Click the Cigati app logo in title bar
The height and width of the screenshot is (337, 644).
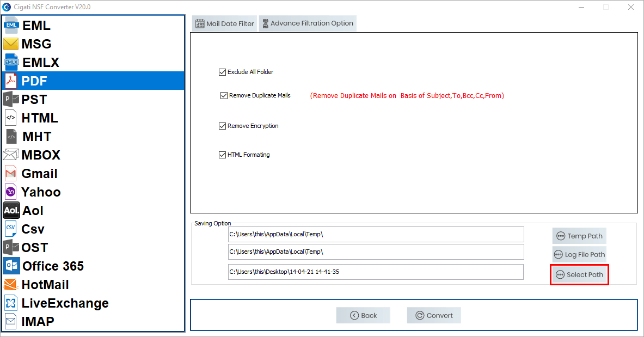[x=7, y=7]
